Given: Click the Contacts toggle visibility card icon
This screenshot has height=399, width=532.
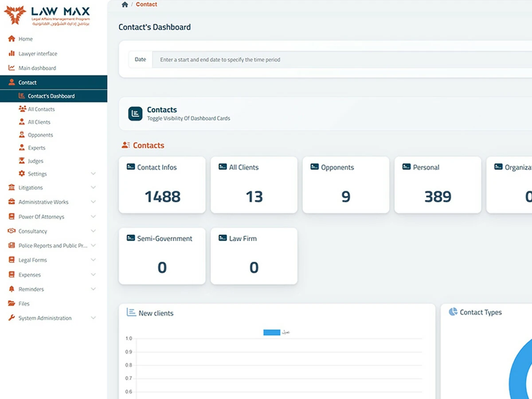Looking at the screenshot, I should [x=135, y=113].
